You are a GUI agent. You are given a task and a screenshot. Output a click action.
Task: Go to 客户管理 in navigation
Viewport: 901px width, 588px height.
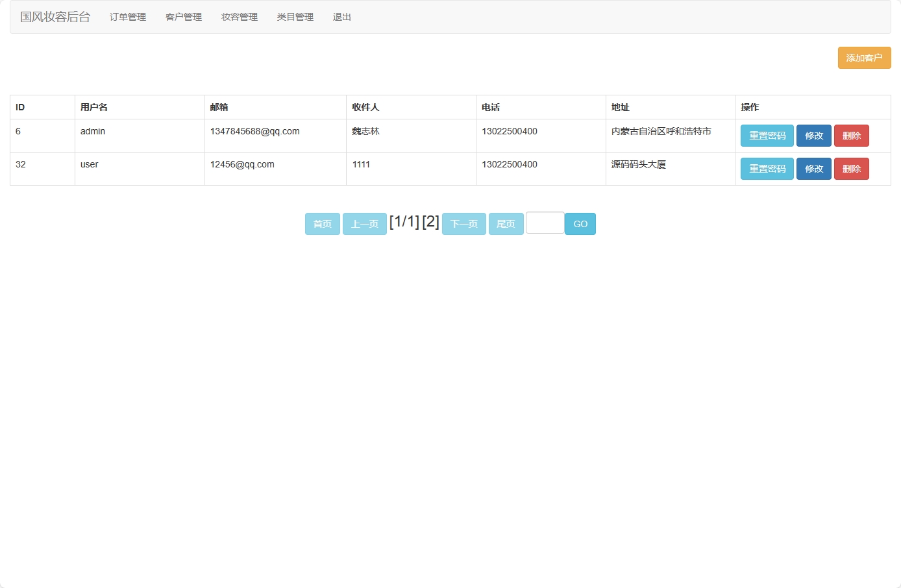click(184, 17)
